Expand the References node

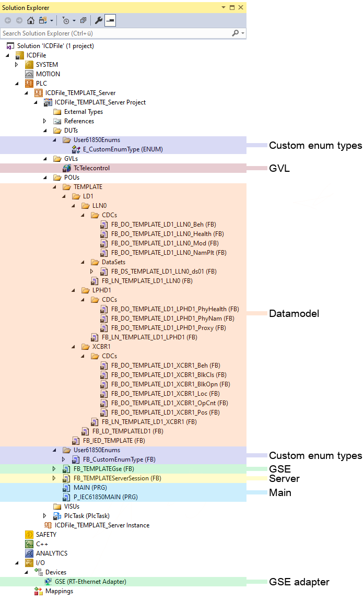tap(44, 121)
